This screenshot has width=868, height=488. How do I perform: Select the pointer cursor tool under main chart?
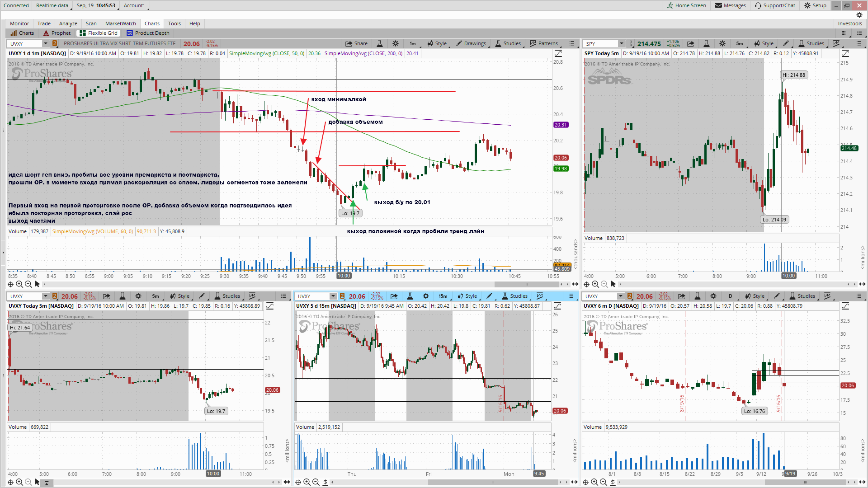tap(38, 284)
